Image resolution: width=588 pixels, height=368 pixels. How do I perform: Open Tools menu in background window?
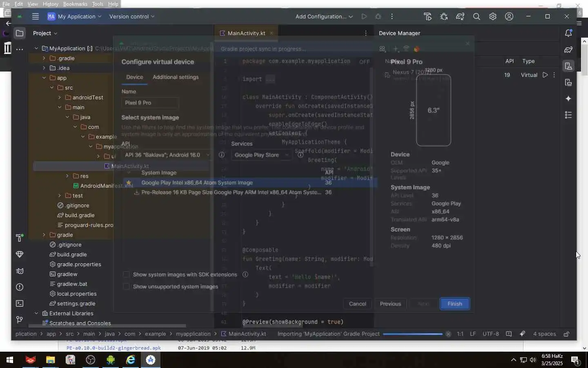point(98,4)
